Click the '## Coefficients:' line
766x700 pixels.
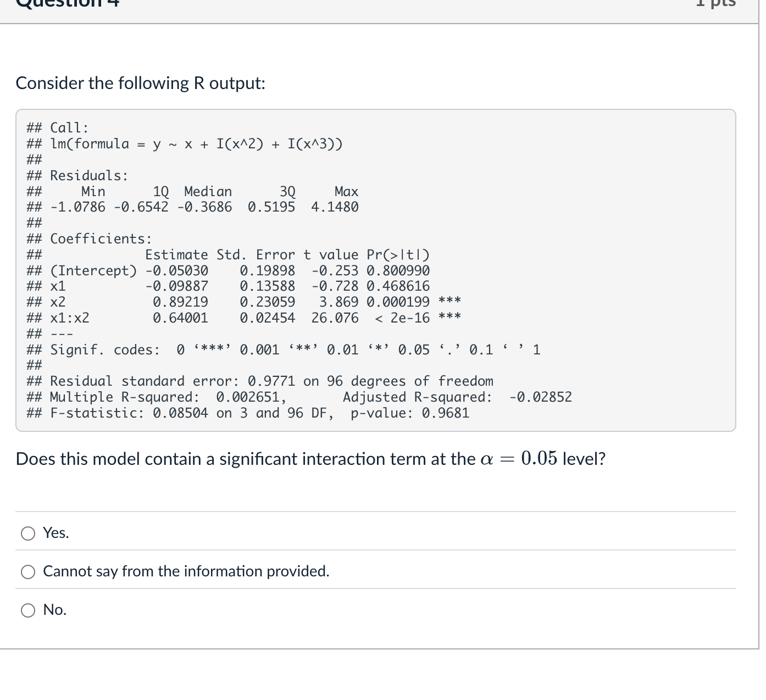89,239
